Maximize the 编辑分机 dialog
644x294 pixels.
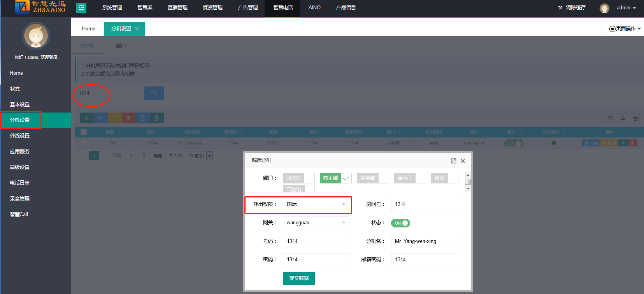click(454, 161)
